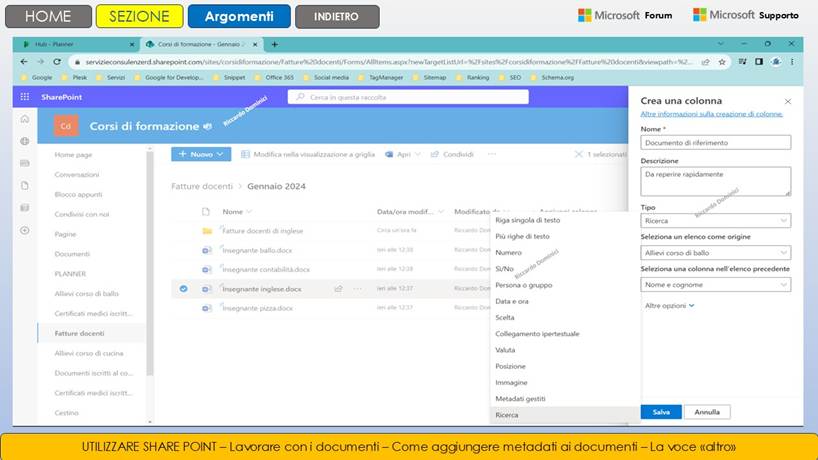
Task: Open the toolbar ellipsis more commands
Action: click(491, 154)
